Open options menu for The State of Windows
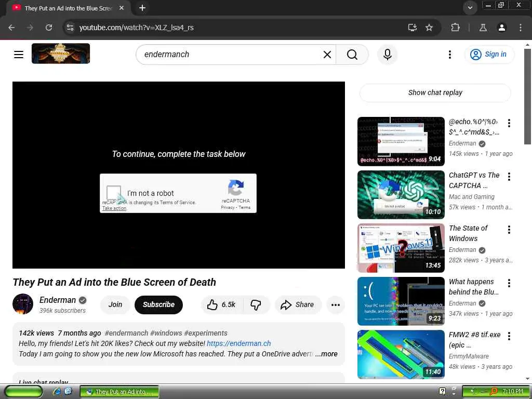The height and width of the screenshot is (399, 532). pos(509,230)
